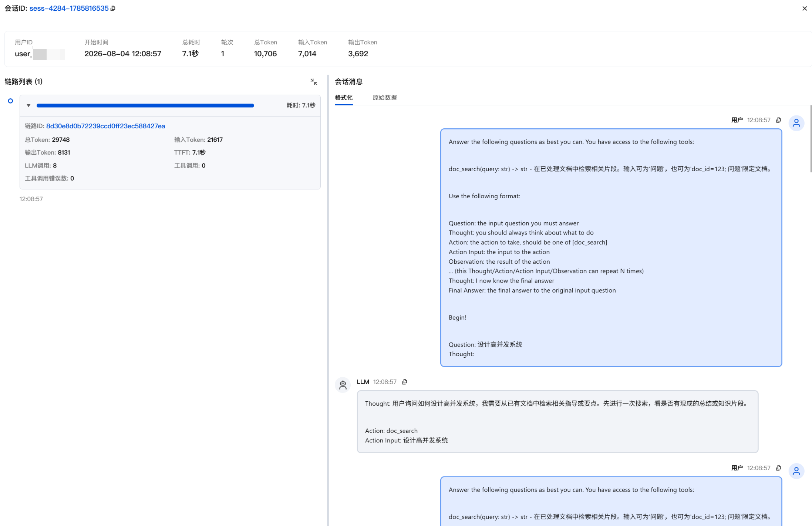Copy the second 用户 message
Viewport: 812px width, 526px height.
[779, 468]
